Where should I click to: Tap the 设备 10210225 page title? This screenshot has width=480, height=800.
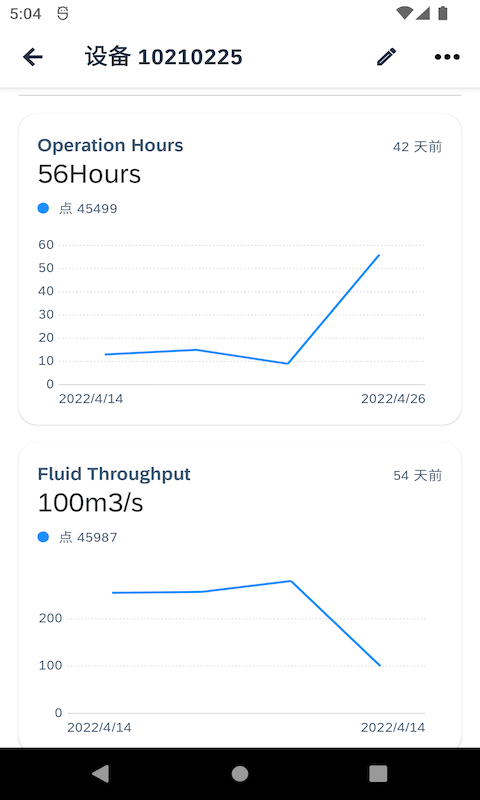[x=164, y=57]
